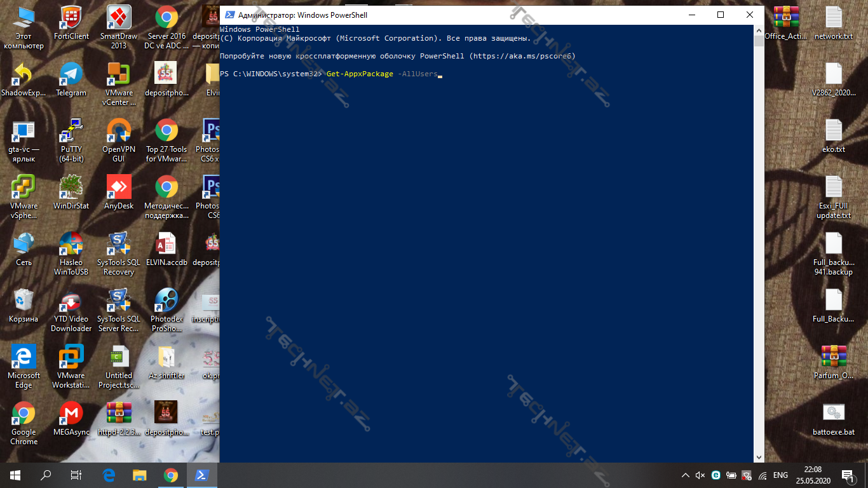Open the network.txt file on desktop
This screenshot has height=488, width=868.
833,18
